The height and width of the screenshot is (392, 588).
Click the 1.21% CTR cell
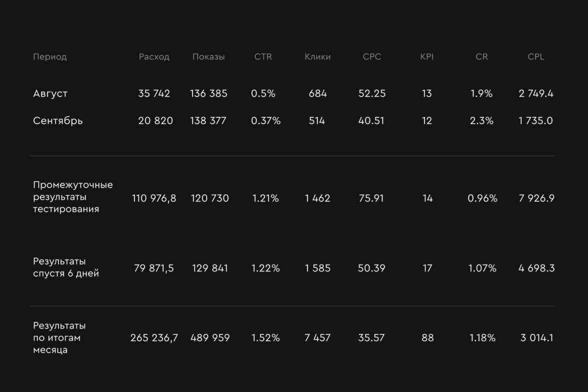(x=265, y=198)
